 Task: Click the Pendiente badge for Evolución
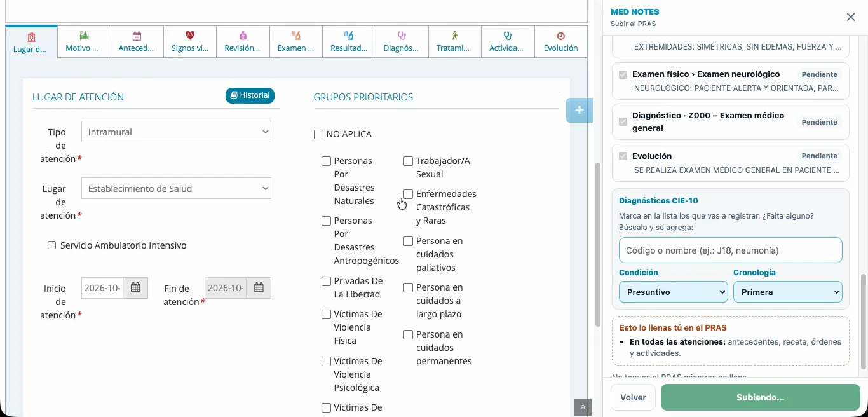point(819,156)
